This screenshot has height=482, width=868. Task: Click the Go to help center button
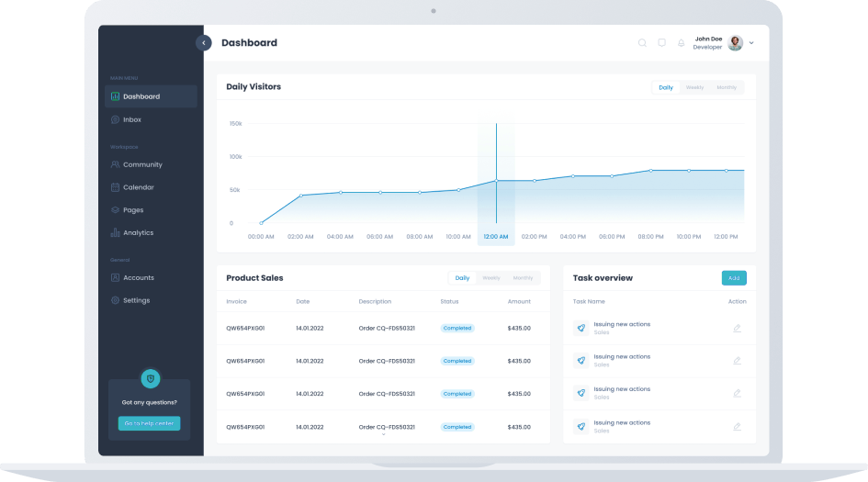coord(149,423)
